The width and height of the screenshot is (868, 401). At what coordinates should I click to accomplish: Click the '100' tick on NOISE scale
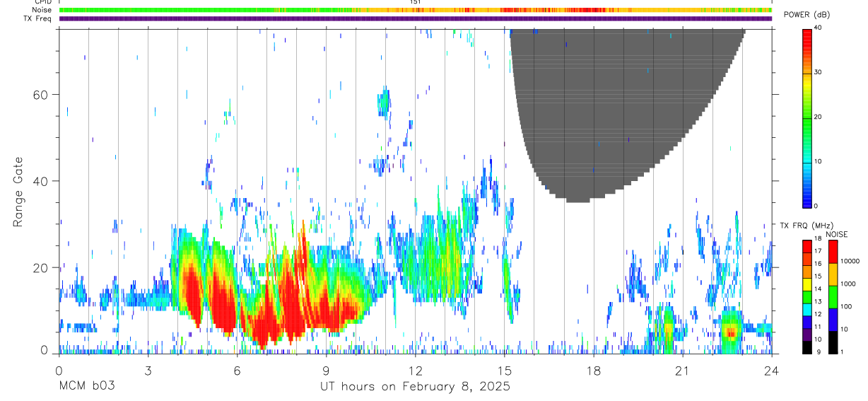tap(846, 306)
